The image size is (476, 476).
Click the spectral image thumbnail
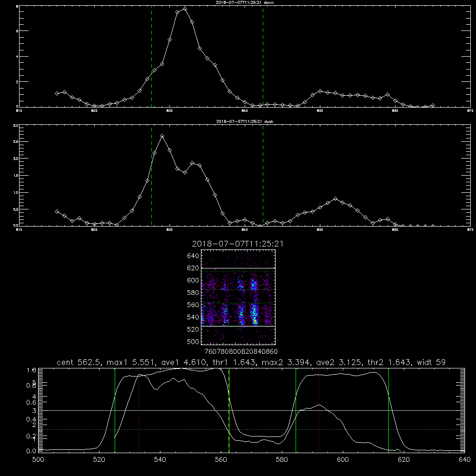[238, 297]
